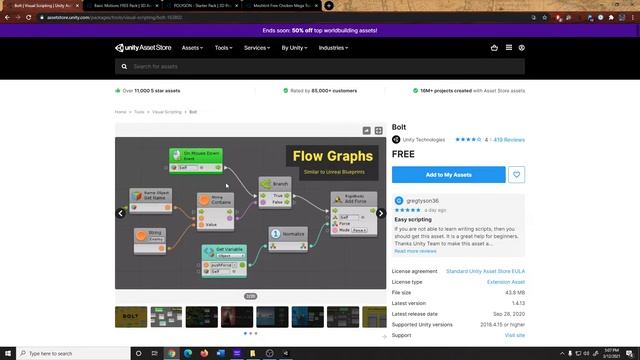640x360 pixels.
Task: Open a new browser tab with plus button
Action: [329, 6]
